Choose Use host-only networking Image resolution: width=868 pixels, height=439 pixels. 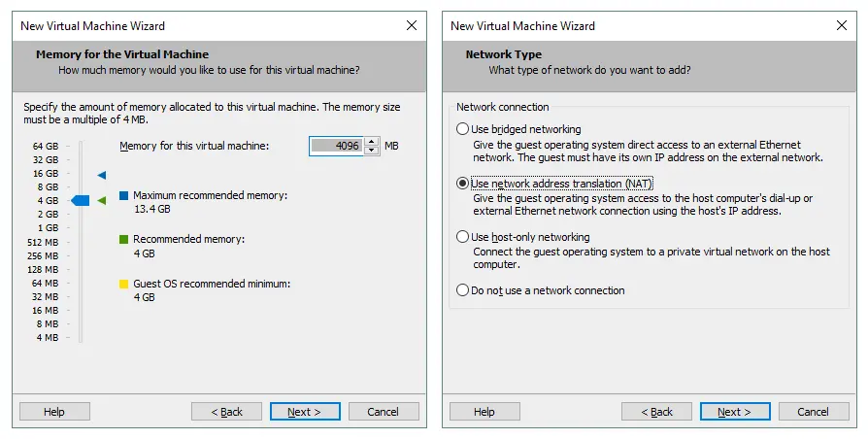coord(462,237)
